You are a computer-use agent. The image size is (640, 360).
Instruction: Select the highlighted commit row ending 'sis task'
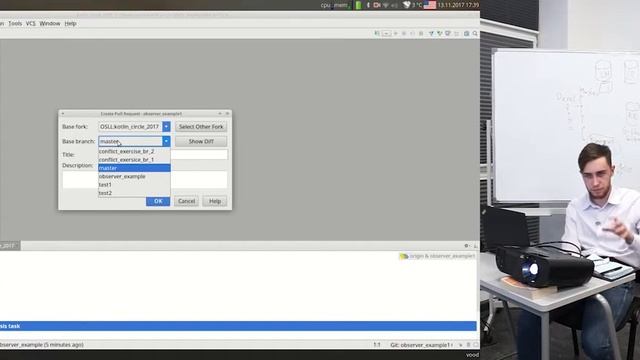[238, 326]
